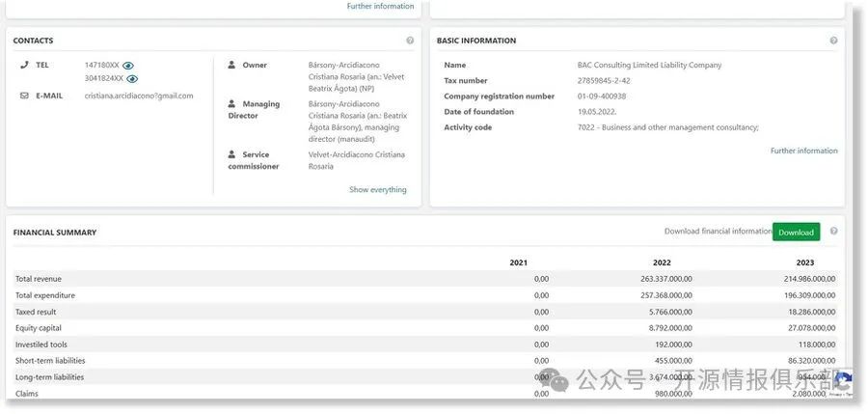Select the 2022 investiled tools value 192.000,00

point(674,345)
